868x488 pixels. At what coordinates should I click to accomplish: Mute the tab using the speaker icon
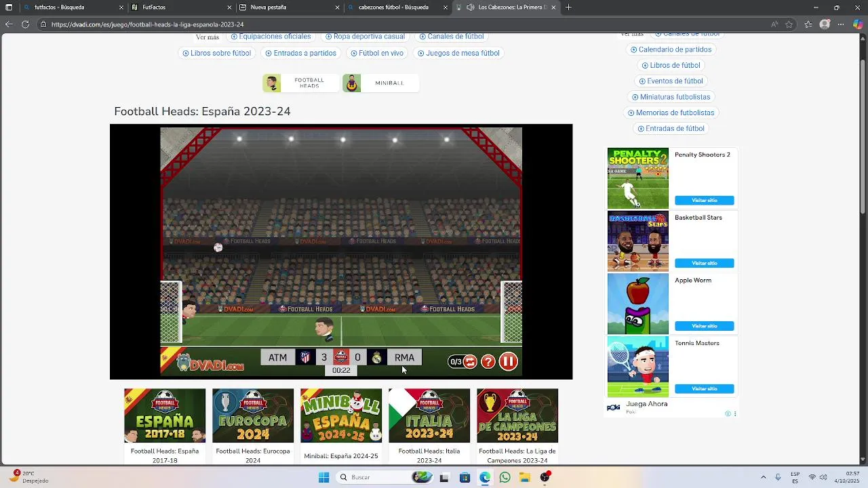tap(471, 7)
